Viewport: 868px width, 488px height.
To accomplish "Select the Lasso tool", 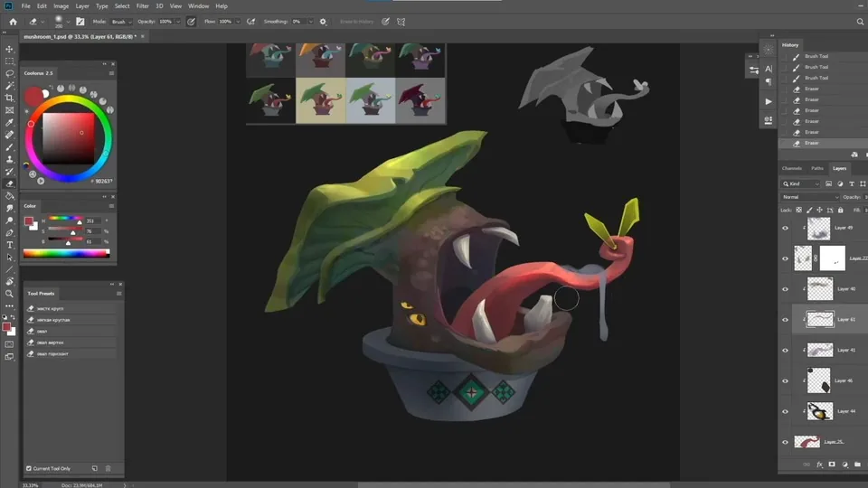I will click(x=9, y=73).
